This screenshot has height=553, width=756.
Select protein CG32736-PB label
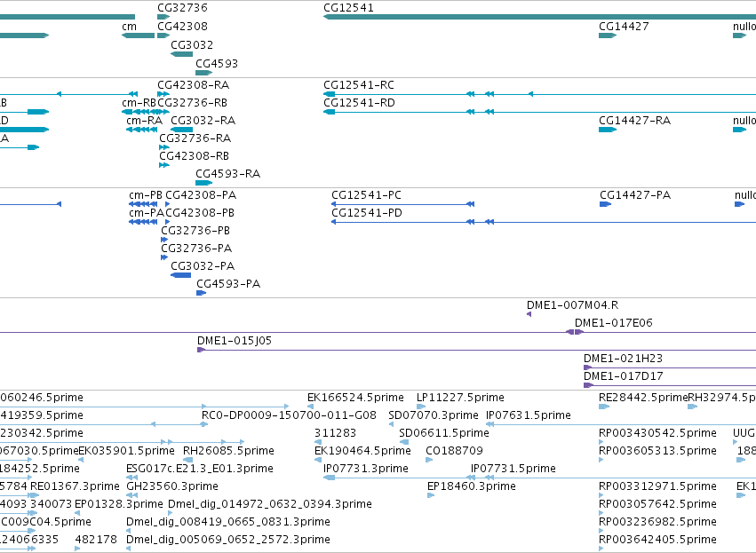(195, 231)
